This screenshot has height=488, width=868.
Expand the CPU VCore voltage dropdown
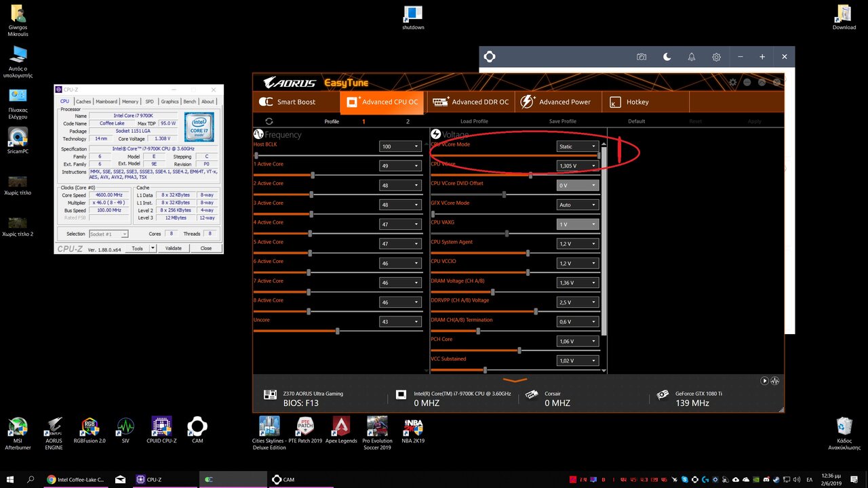578,166
